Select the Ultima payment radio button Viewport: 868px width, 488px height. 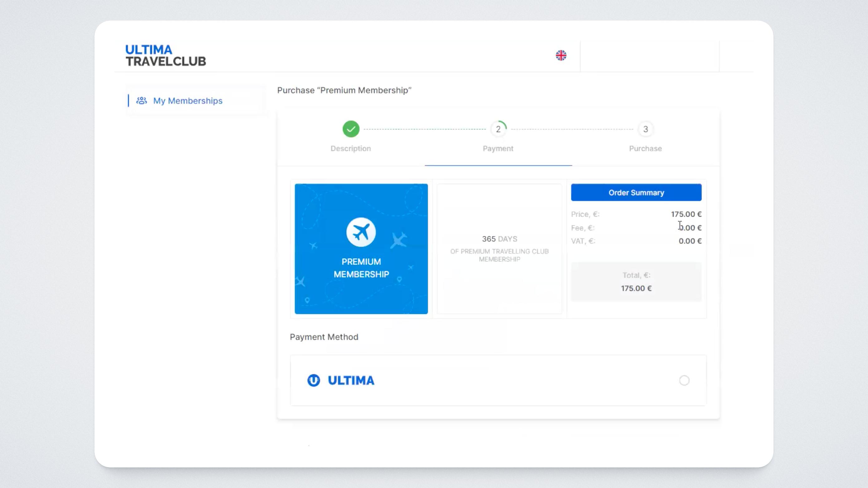(x=684, y=380)
